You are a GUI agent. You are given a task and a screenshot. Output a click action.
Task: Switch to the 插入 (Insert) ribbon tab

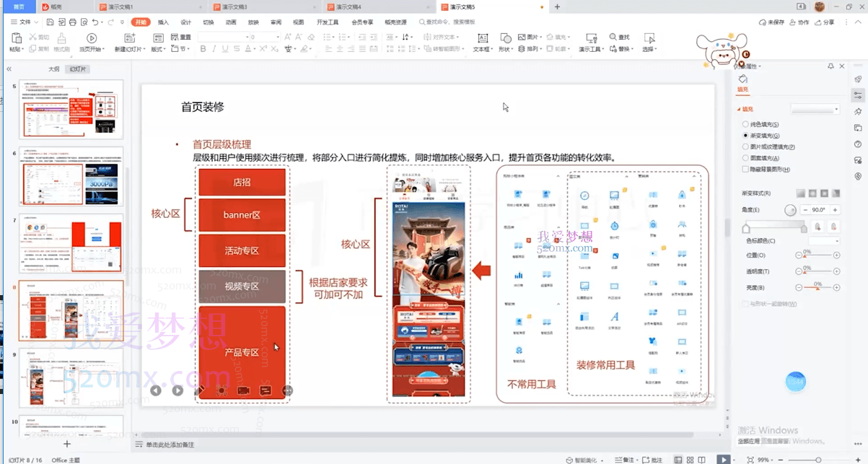click(163, 22)
